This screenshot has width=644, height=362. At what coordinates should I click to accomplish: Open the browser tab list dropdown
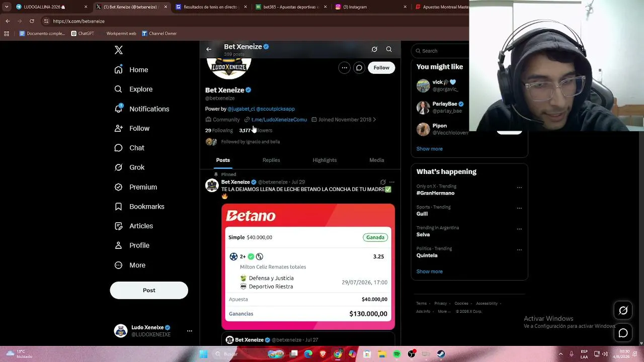tap(7, 7)
